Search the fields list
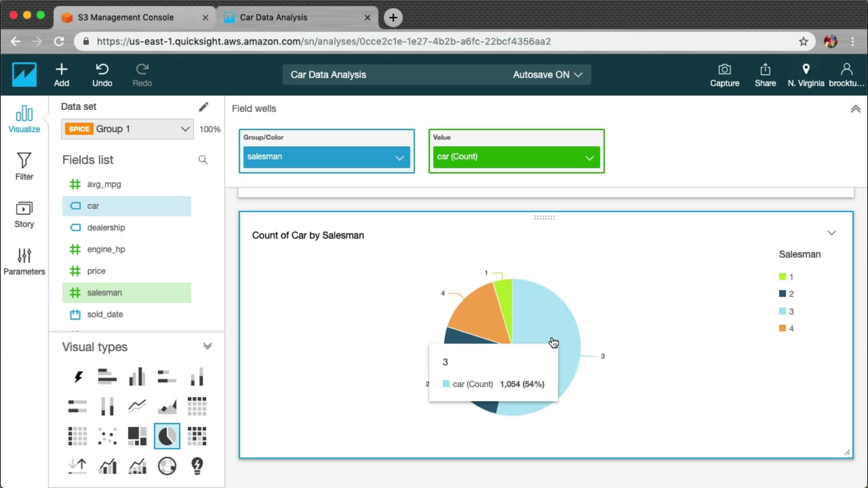Image resolution: width=868 pixels, height=488 pixels. pyautogui.click(x=203, y=160)
